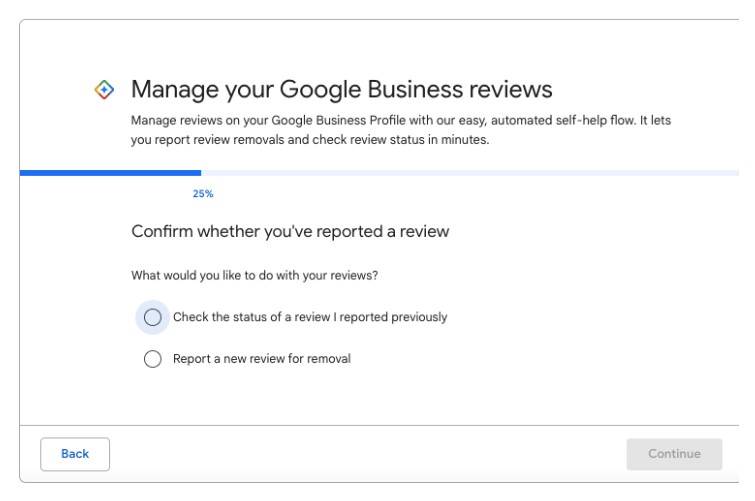
Task: Choose the 'Report a new review' radio circle
Action: [x=153, y=359]
